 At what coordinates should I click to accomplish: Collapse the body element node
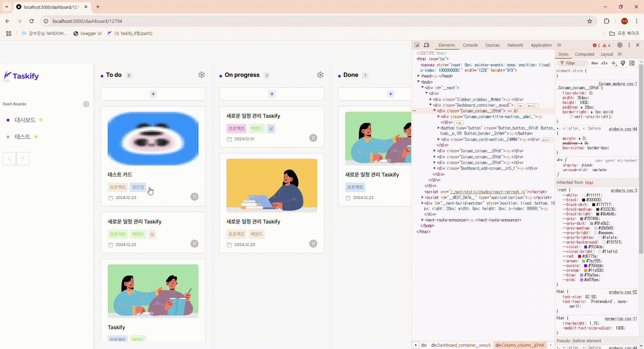pyautogui.click(x=419, y=82)
